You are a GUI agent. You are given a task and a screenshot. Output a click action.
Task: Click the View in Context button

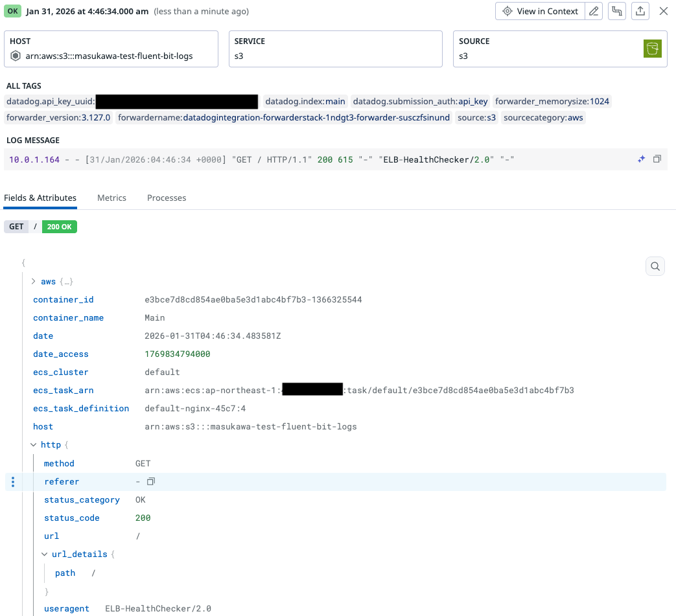[540, 11]
